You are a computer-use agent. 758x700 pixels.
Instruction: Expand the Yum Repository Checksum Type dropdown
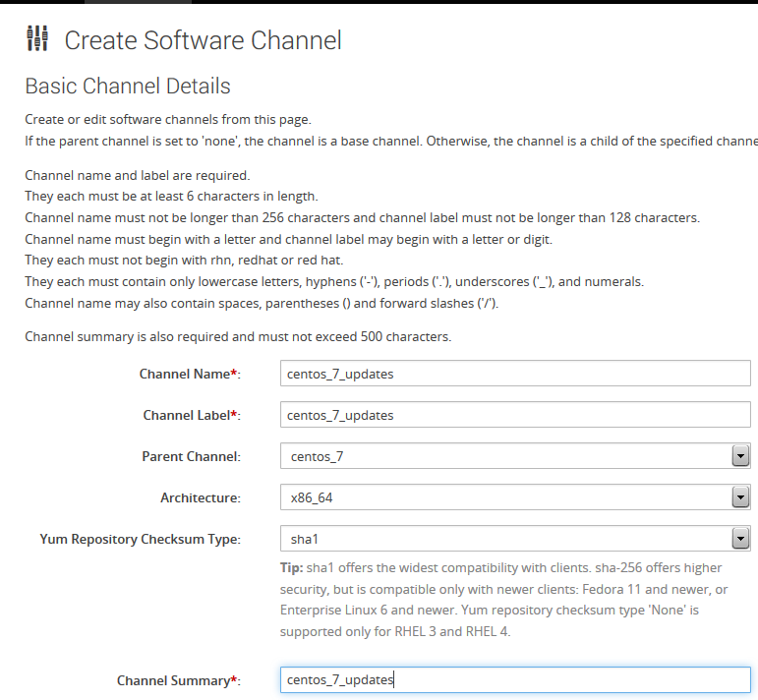(515, 539)
